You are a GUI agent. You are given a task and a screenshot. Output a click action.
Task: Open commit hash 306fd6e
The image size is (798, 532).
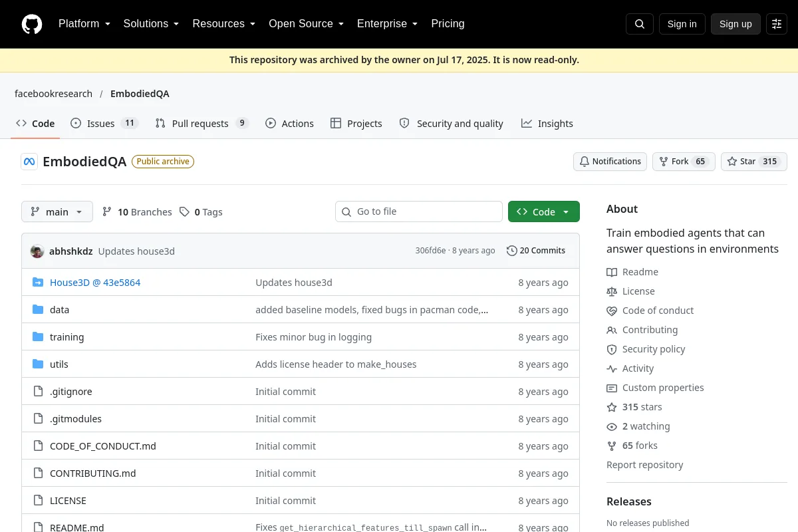(430, 251)
